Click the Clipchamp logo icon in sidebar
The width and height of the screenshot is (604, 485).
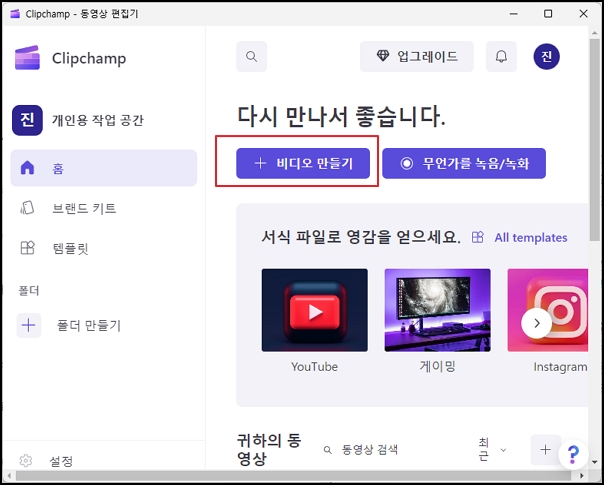[27, 58]
